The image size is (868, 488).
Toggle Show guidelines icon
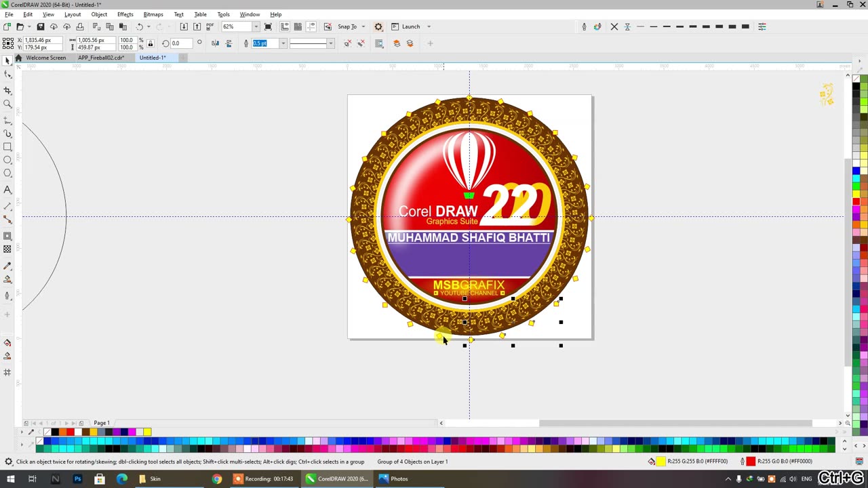[311, 26]
